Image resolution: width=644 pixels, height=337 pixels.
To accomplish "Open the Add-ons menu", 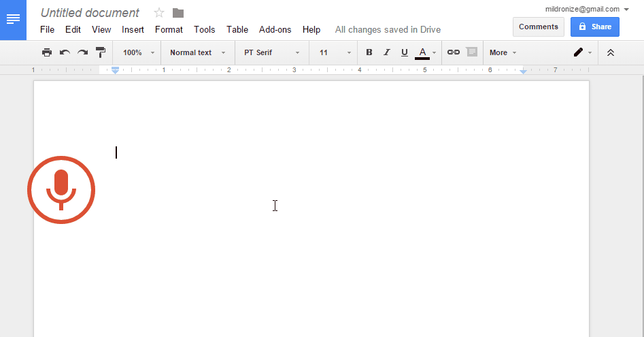I will (x=275, y=29).
